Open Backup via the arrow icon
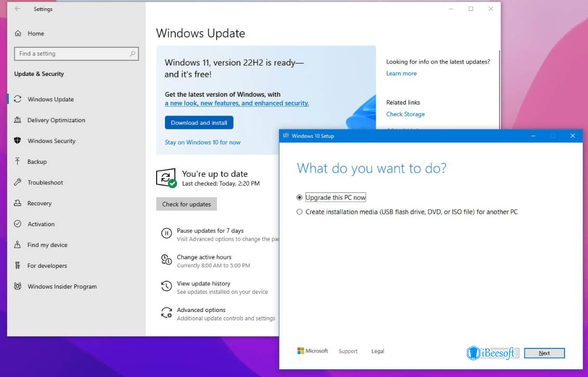 click(x=18, y=162)
